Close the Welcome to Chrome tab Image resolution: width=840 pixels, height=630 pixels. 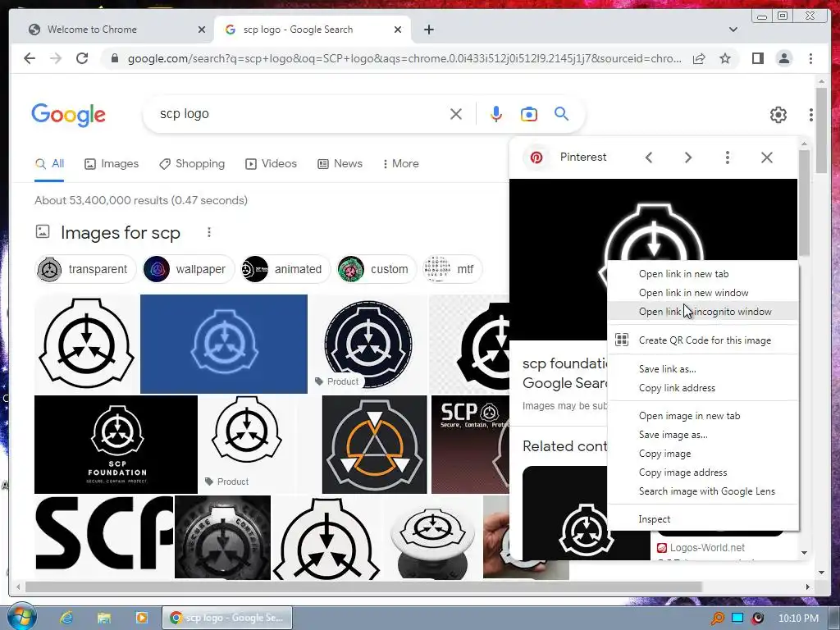click(202, 30)
